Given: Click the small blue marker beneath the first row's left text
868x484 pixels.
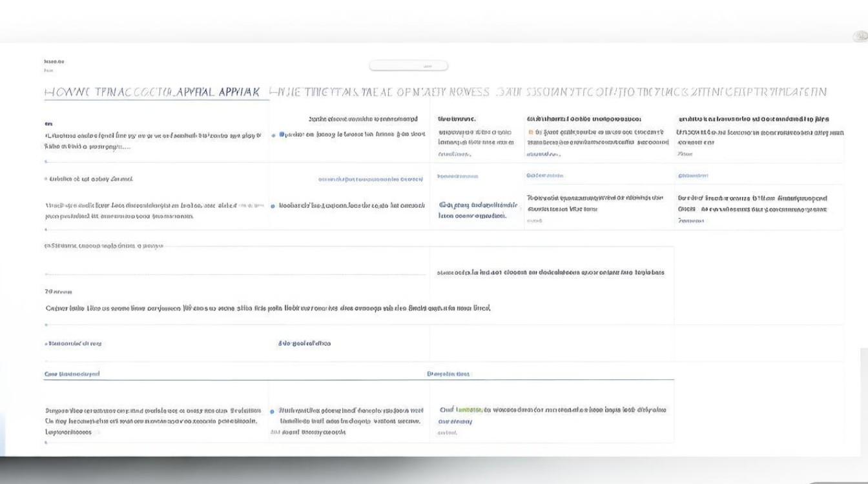Looking at the screenshot, I should point(46,161).
